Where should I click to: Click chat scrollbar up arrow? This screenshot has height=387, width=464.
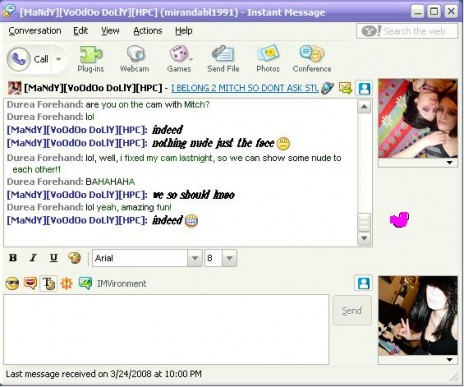(x=364, y=107)
